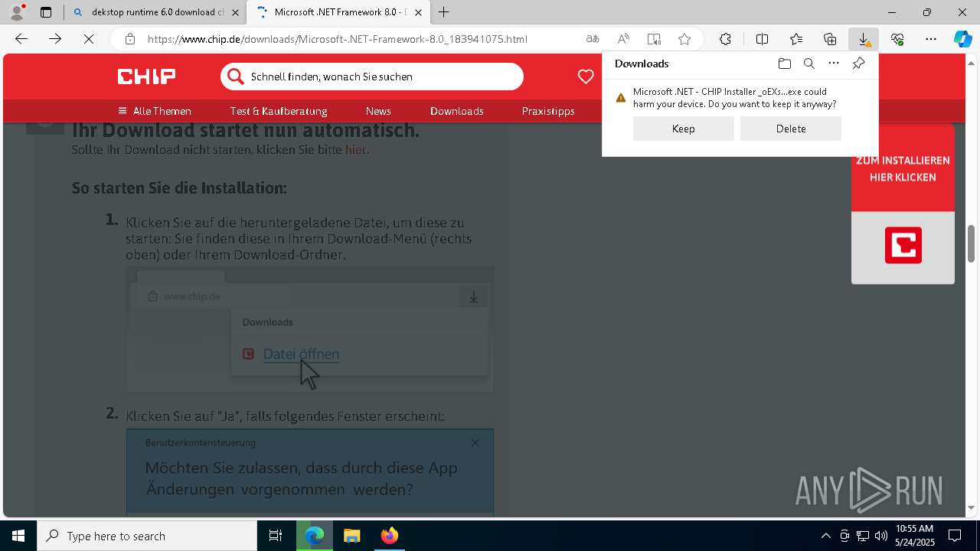This screenshot has width=980, height=551.
Task: Click the translate page icon in address bar
Action: (593, 39)
